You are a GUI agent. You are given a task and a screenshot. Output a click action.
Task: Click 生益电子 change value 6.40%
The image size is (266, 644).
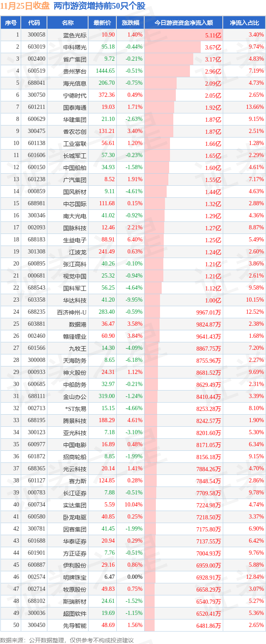[135, 240]
